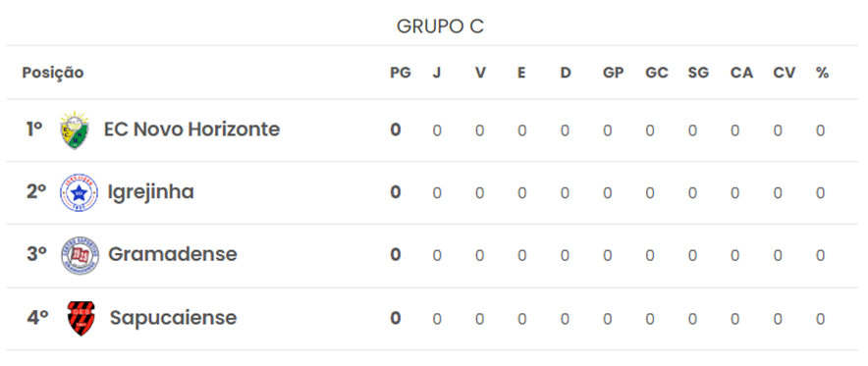This screenshot has width=868, height=366.
Task: Click the GP goals-for column header
Action: point(614,73)
